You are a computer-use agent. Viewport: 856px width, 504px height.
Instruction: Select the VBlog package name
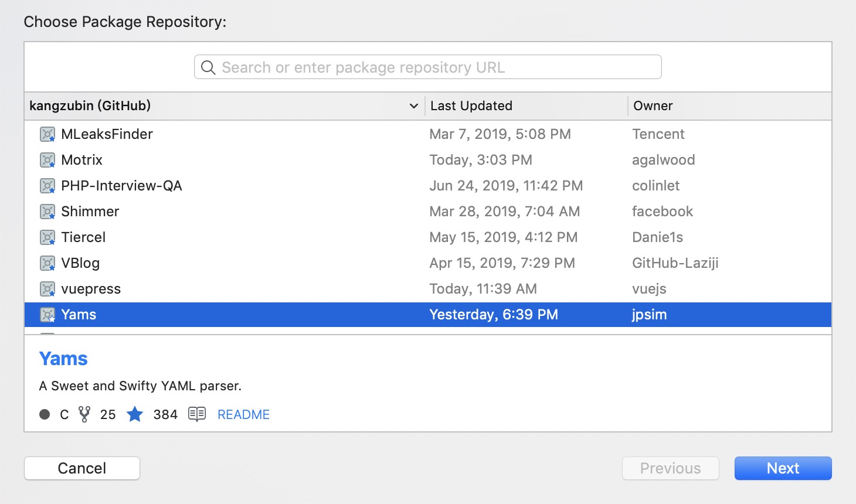click(x=80, y=263)
